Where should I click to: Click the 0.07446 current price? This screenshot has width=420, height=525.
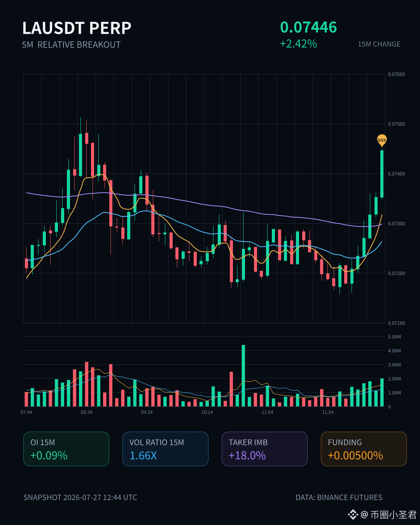pyautogui.click(x=309, y=27)
